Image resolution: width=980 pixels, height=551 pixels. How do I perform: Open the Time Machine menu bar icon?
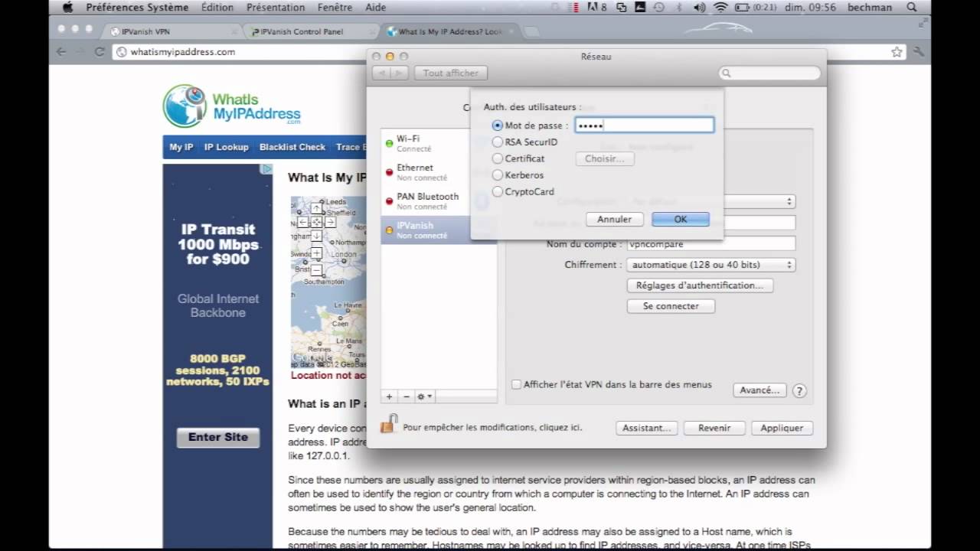click(659, 8)
